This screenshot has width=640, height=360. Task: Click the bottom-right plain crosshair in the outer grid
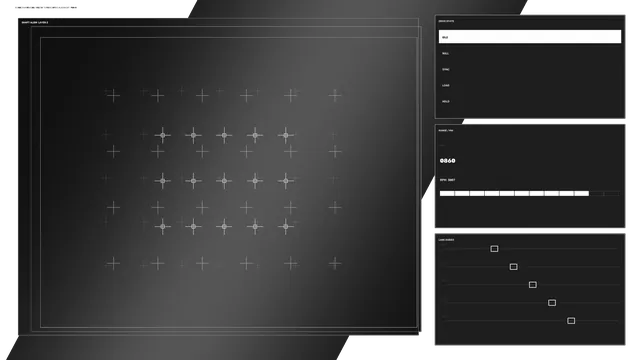[335, 263]
